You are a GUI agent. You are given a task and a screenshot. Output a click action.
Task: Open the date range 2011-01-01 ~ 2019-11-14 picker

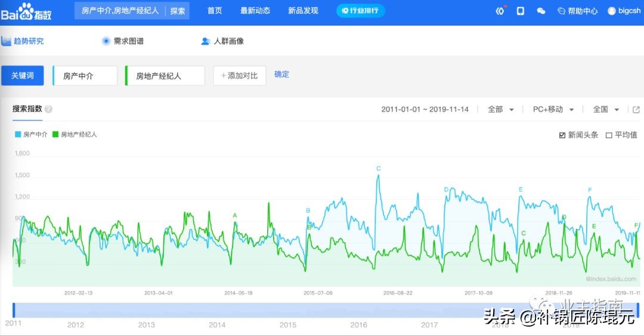click(x=425, y=109)
